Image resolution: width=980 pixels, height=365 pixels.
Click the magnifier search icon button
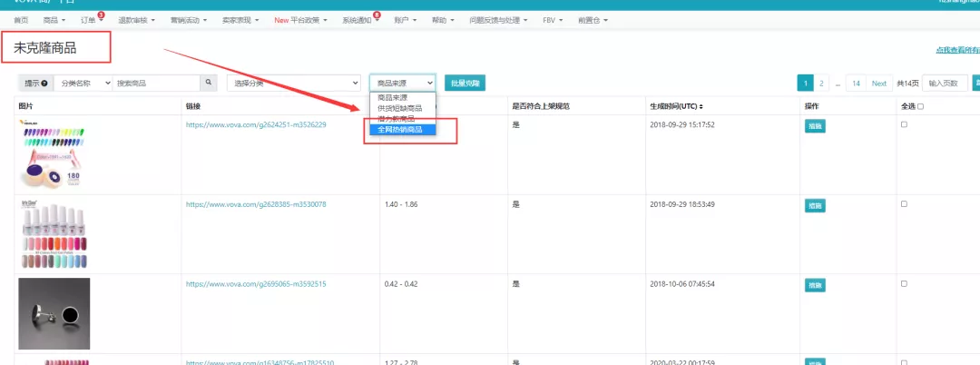click(x=209, y=84)
